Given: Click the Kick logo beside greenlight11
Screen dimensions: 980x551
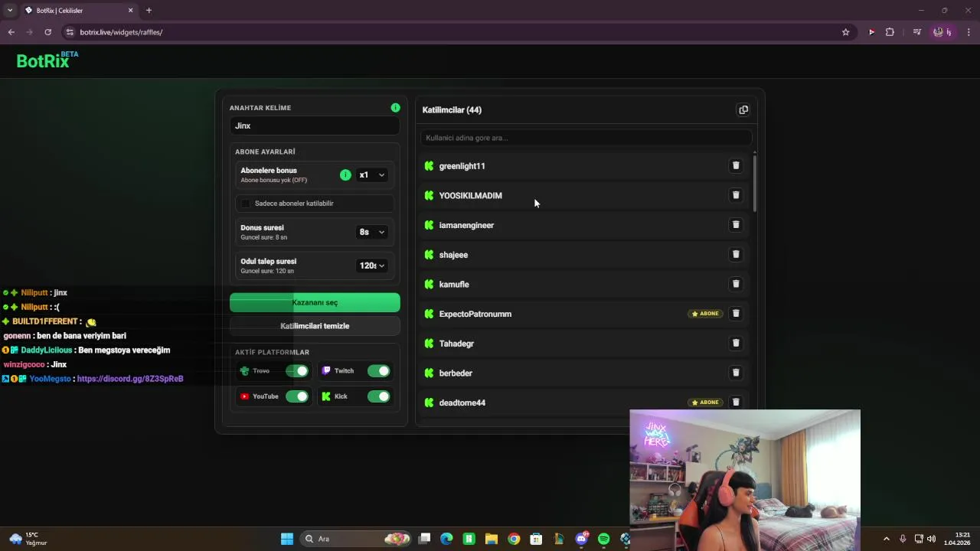Looking at the screenshot, I should click(x=429, y=166).
